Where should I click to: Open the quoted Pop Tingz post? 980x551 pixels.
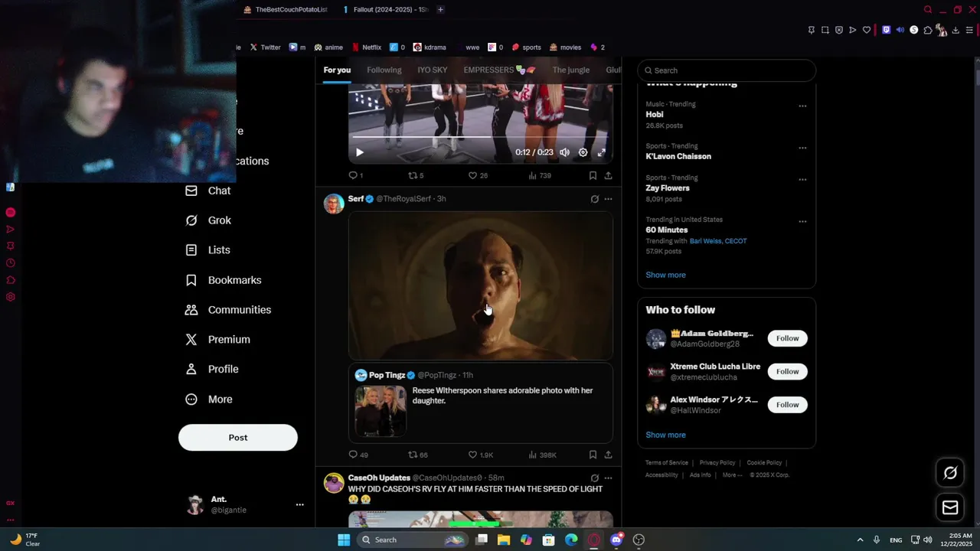(x=481, y=403)
